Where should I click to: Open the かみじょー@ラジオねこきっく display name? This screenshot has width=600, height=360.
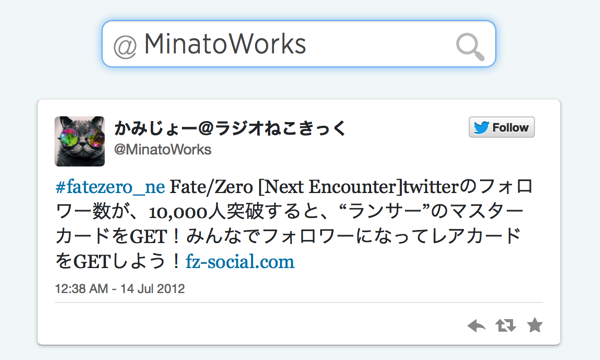(230, 128)
